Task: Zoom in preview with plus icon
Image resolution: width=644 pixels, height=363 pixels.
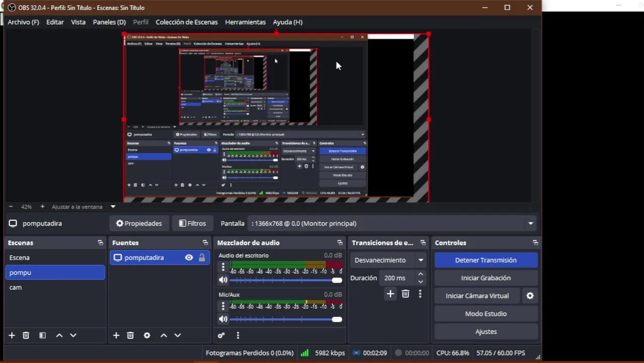Action: pyautogui.click(x=42, y=207)
